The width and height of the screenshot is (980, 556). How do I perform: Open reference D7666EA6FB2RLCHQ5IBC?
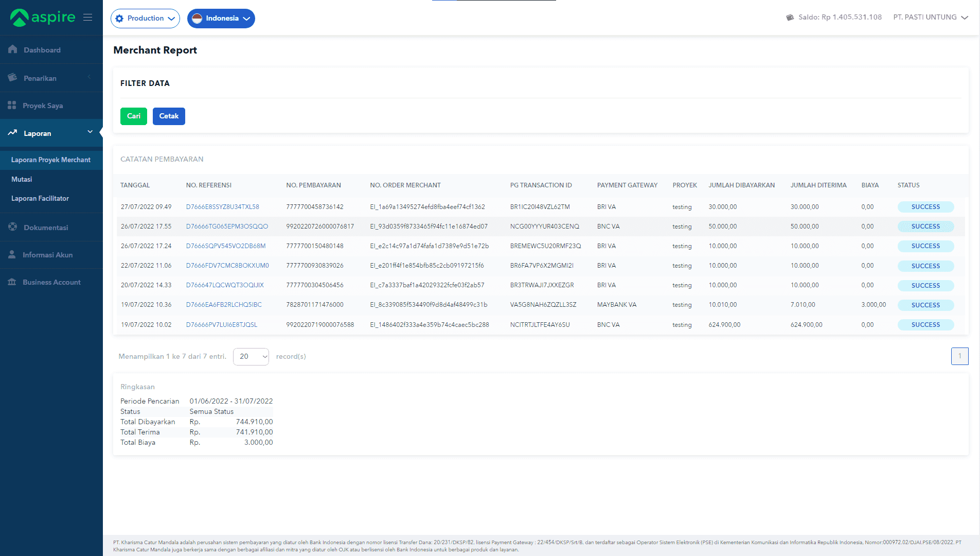coord(224,305)
